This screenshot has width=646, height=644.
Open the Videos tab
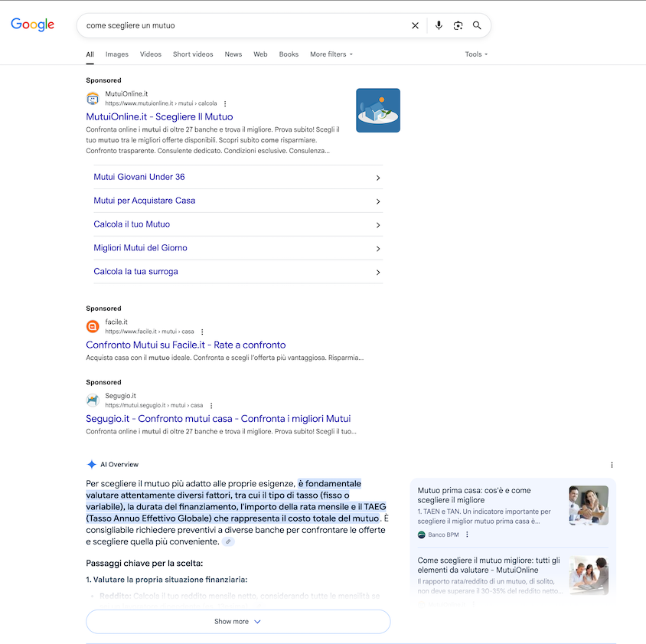(150, 54)
